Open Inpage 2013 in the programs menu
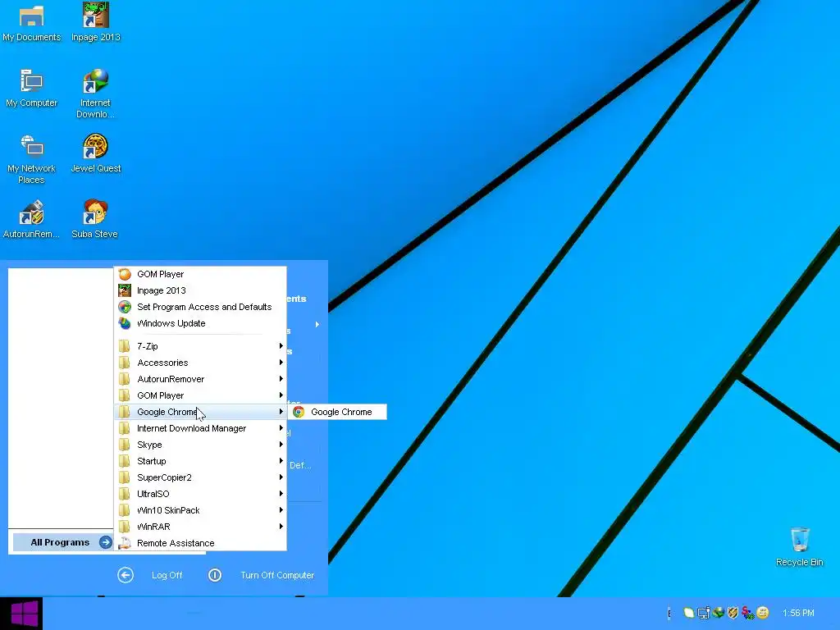The height and width of the screenshot is (630, 840). pyautogui.click(x=200, y=290)
